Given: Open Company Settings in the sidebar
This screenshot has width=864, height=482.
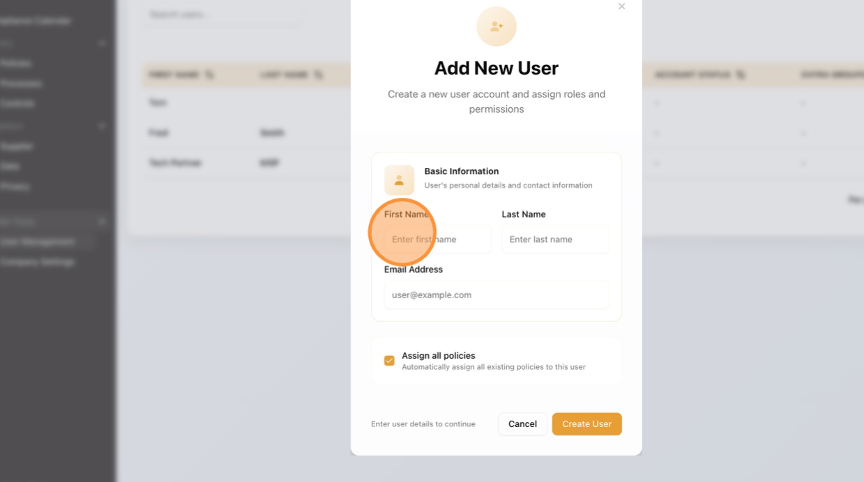Looking at the screenshot, I should click(x=38, y=262).
